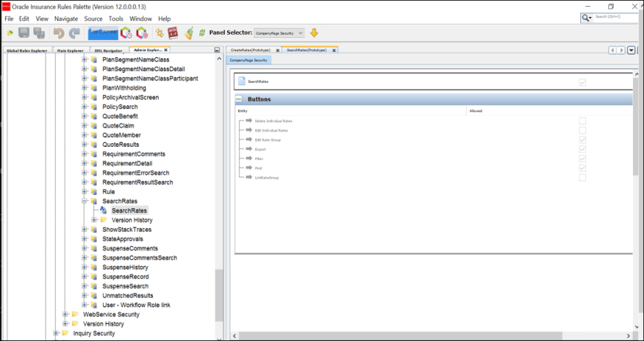Click the Save All toolbar icon

[39, 33]
